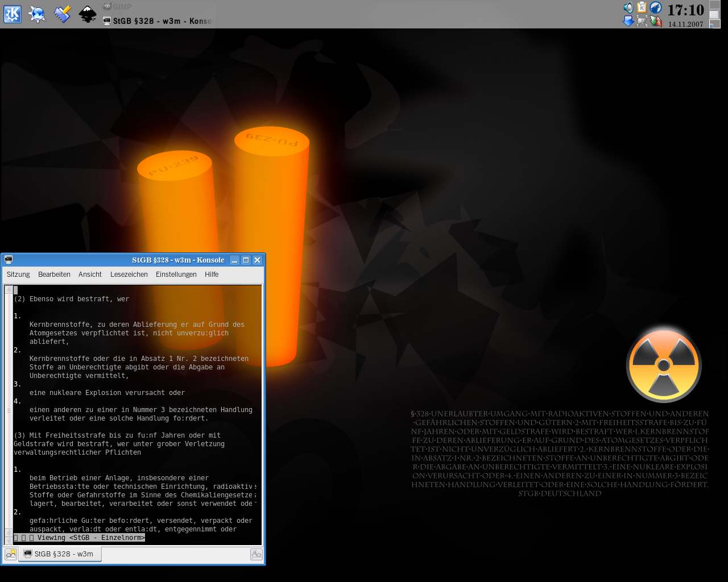Launch Inkscape from the panel
The height and width of the screenshot is (582, 728).
(x=87, y=14)
